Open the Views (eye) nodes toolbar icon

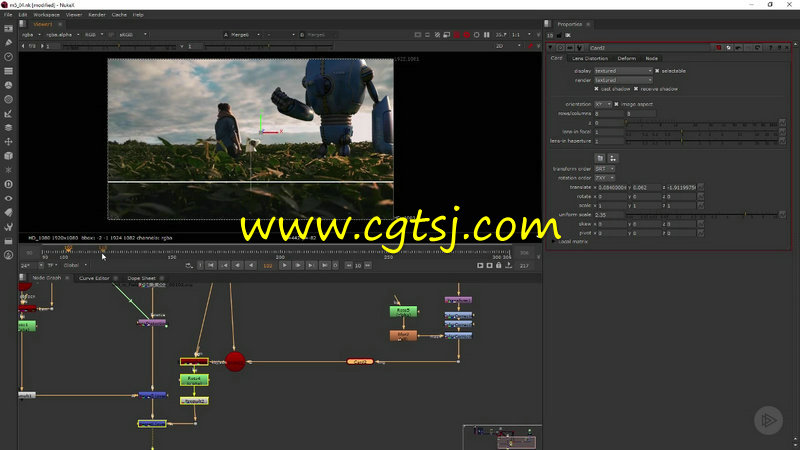pos(8,198)
